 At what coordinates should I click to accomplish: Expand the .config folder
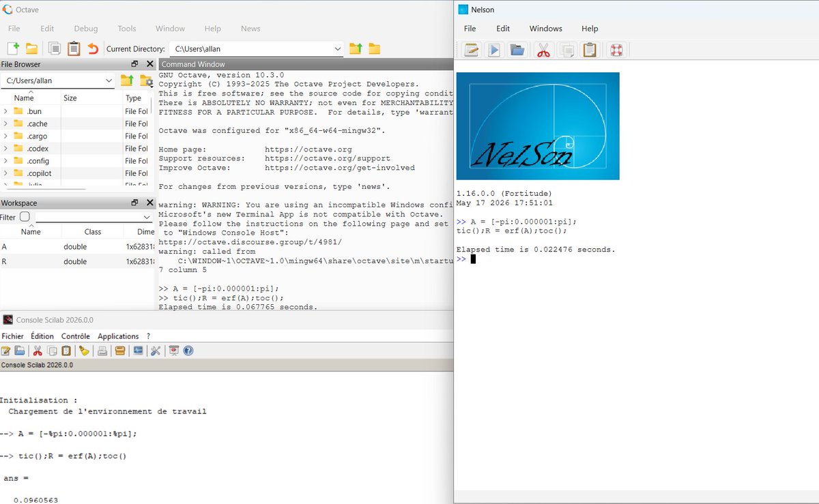(x=6, y=161)
